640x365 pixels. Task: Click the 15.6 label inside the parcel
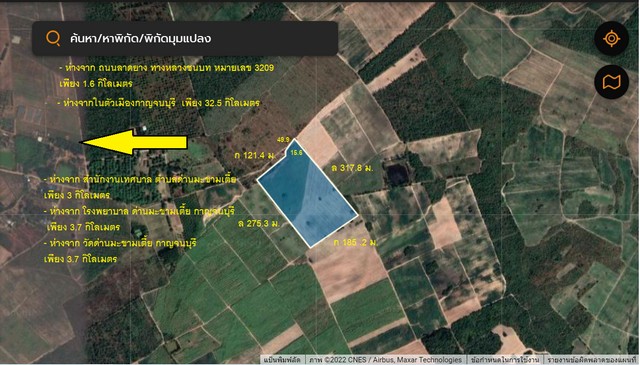(x=296, y=153)
